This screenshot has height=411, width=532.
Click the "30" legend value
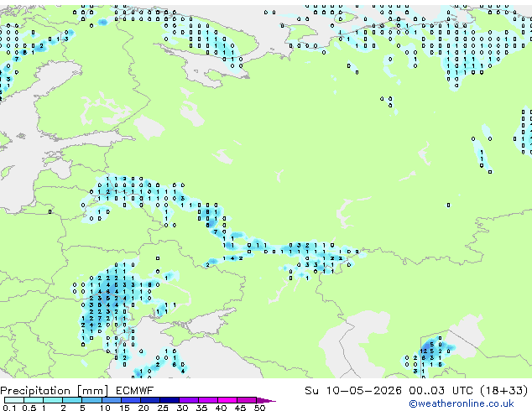coord(182,408)
